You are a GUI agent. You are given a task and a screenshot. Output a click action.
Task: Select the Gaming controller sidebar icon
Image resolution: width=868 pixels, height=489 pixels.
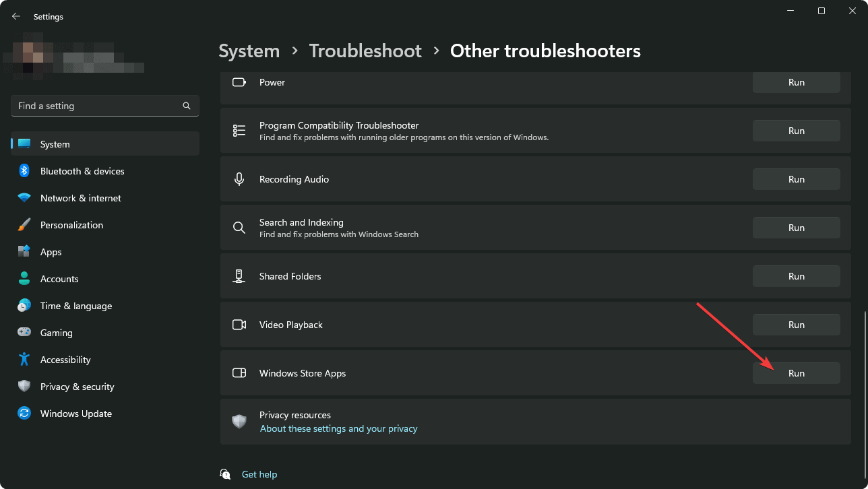click(24, 332)
